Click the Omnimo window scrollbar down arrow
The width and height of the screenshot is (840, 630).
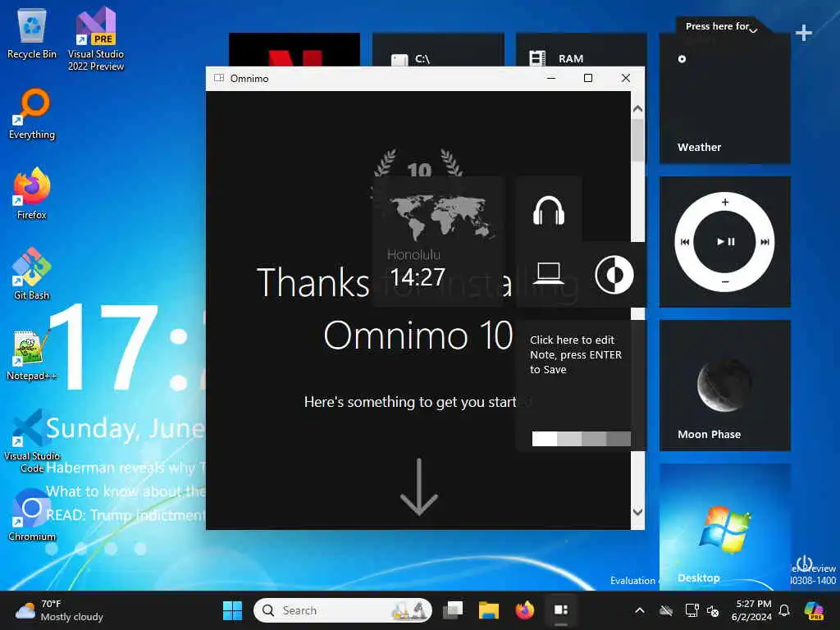[x=637, y=512]
